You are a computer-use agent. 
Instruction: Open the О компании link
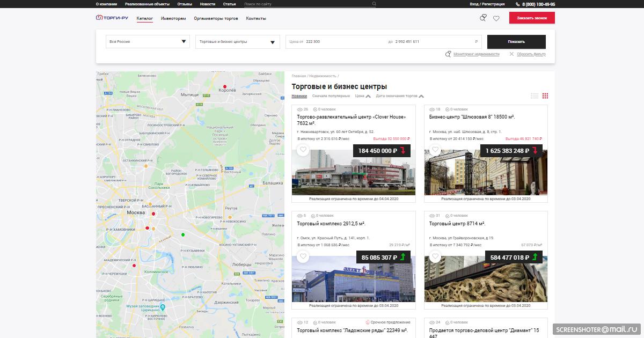coord(106,4)
